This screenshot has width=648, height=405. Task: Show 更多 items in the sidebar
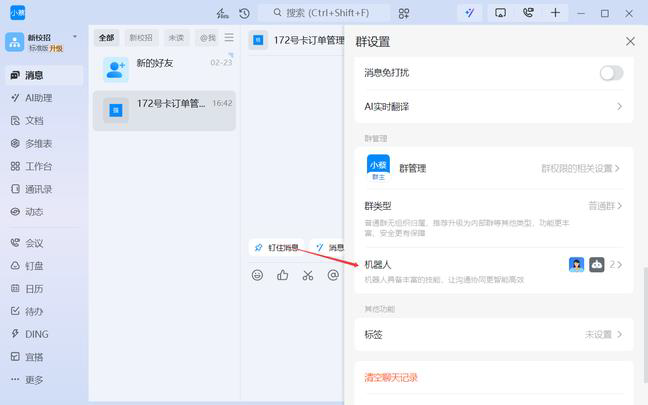(44, 379)
